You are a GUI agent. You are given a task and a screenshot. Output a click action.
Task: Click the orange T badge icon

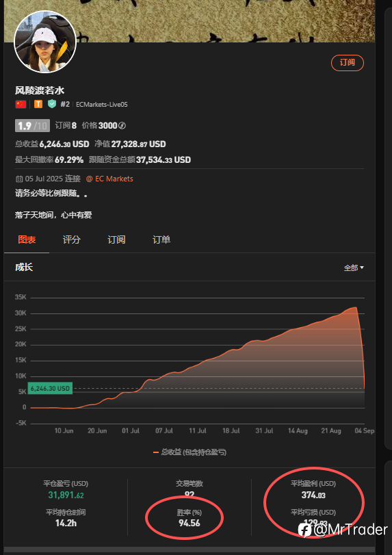coord(38,104)
